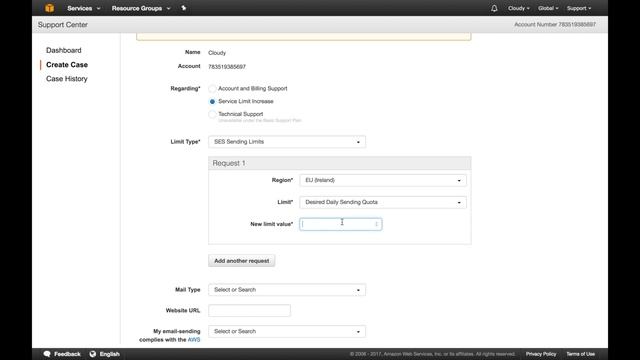Expand the Desired Daily Sending Quota dropdown

click(x=383, y=202)
